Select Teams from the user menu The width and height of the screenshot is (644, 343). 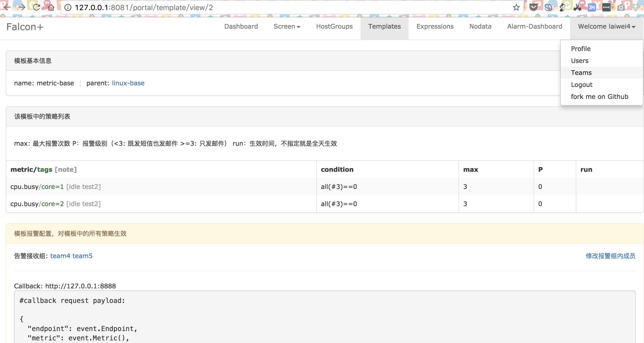coord(581,73)
